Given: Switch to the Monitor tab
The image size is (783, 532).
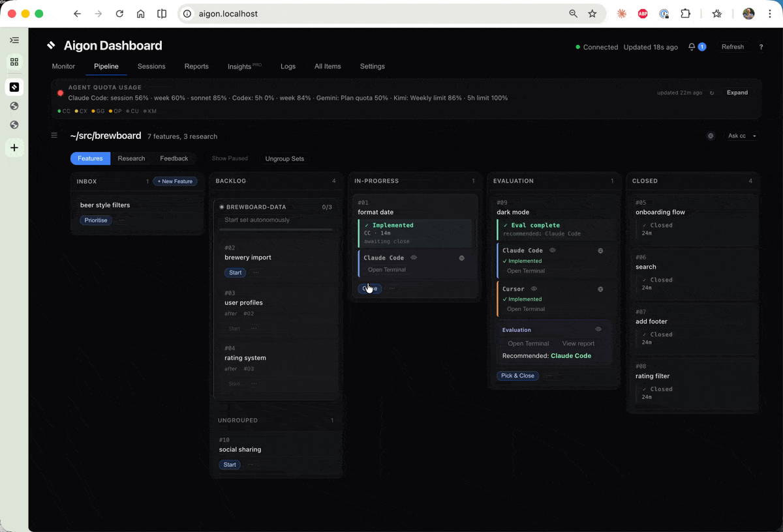Looking at the screenshot, I should 63,66.
